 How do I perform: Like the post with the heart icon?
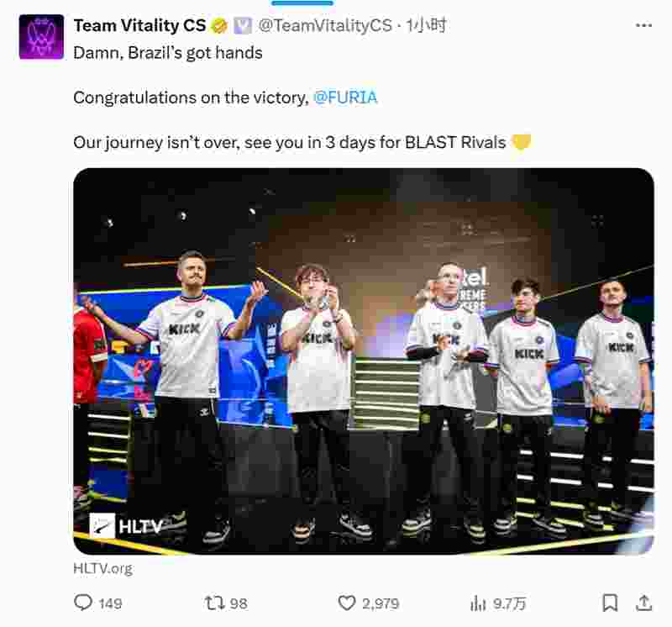coord(347,603)
